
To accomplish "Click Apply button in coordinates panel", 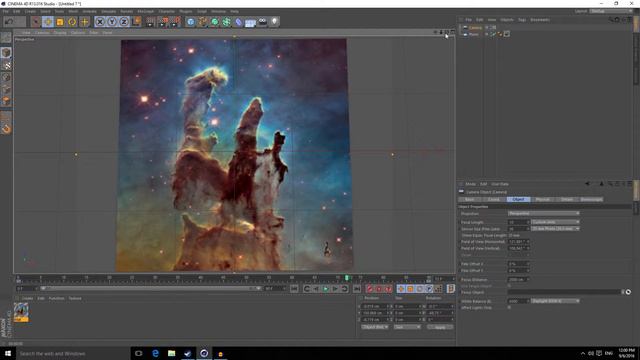I will [x=440, y=327].
